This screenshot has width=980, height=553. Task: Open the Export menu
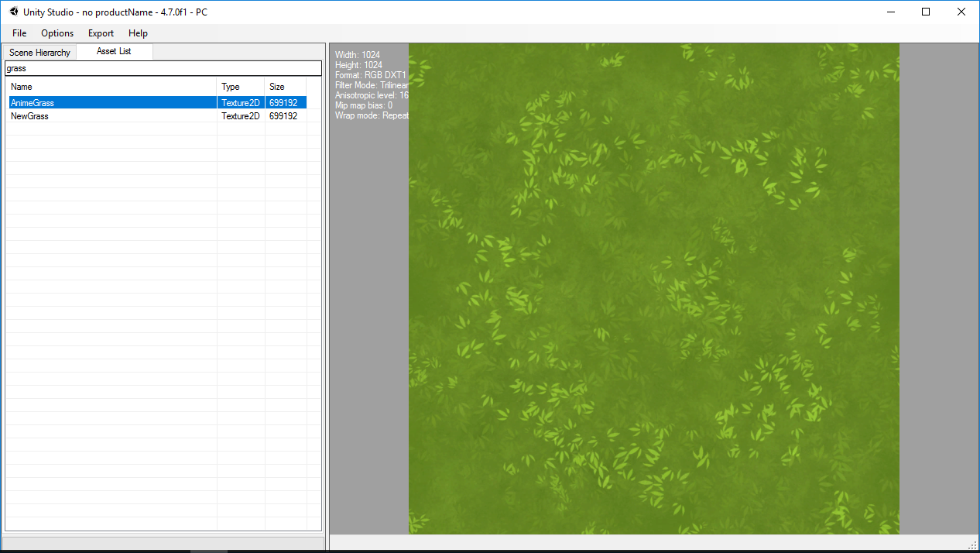point(101,33)
